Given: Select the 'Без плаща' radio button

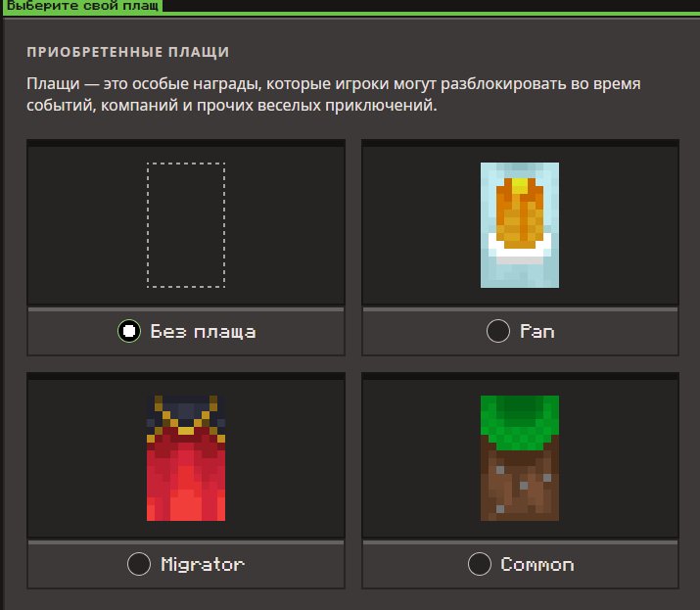Looking at the screenshot, I should click(129, 331).
